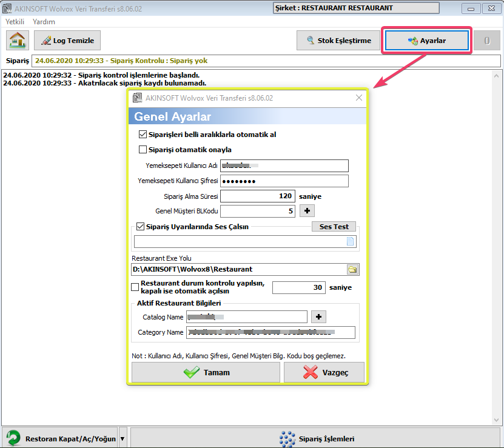Click the grayed counter button showing 0
This screenshot has width=504, height=448.
click(x=487, y=41)
